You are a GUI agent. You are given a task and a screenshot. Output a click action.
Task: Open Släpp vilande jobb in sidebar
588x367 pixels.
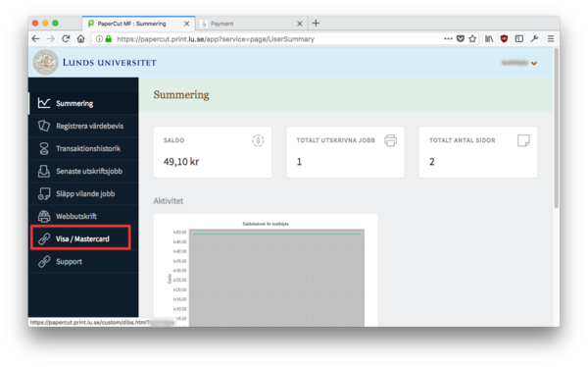83,193
